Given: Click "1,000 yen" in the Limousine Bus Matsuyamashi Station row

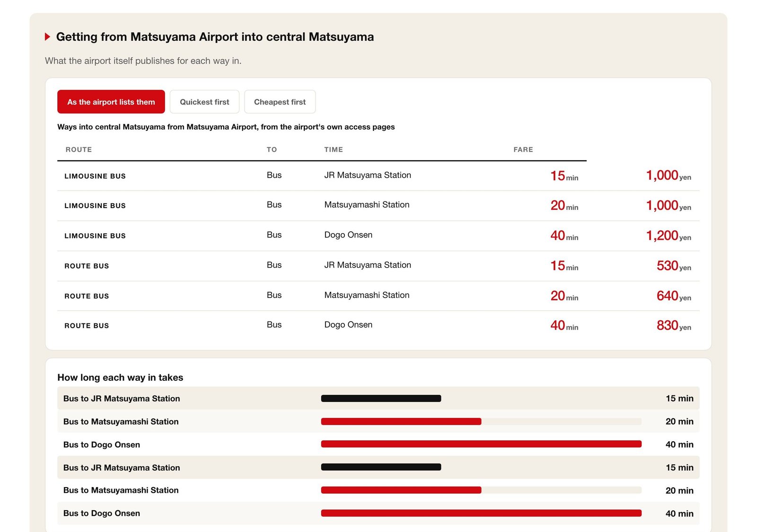Looking at the screenshot, I should point(669,205).
